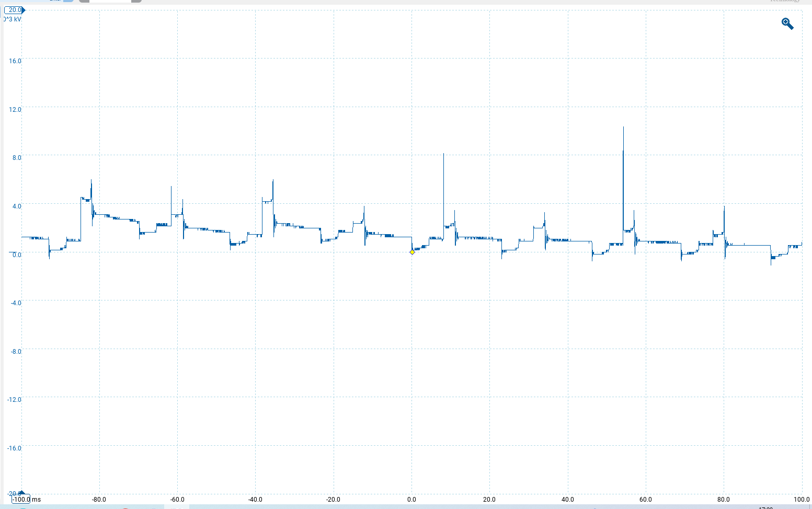Click the 4.0 vertical axis label
This screenshot has height=509, width=812.
(17, 206)
